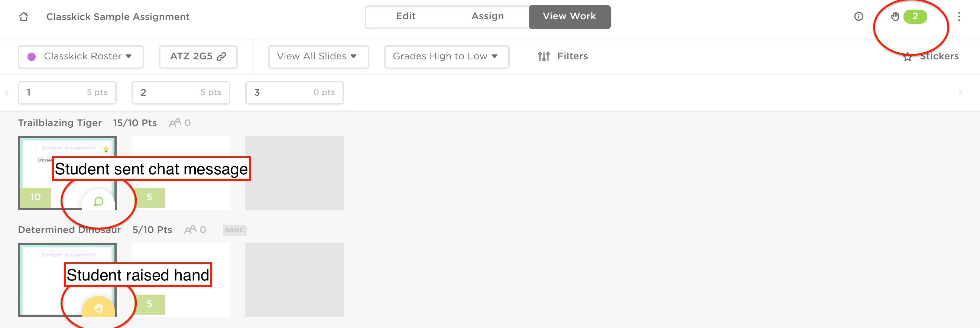Click Determined Dinosaur's yellow raised hand icon
This screenshot has width=980, height=328.
click(x=98, y=308)
